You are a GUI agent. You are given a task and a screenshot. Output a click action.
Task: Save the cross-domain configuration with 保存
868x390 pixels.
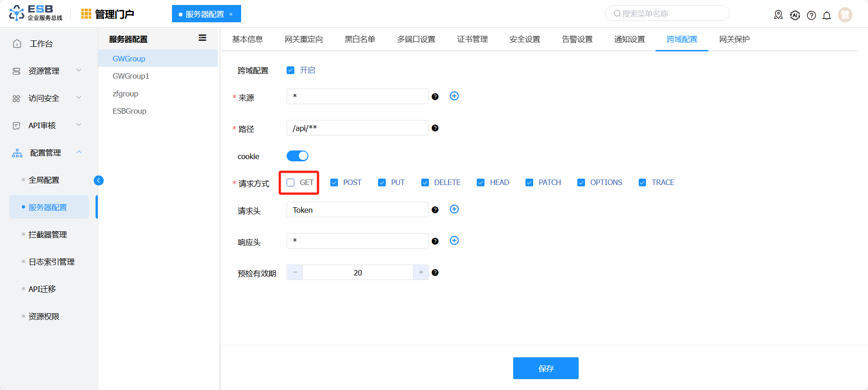546,368
